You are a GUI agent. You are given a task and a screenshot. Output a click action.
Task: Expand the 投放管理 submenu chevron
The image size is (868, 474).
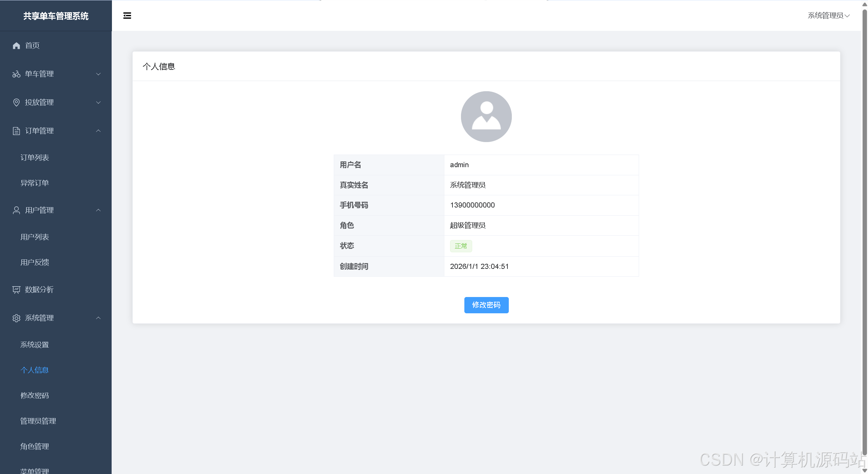click(98, 102)
